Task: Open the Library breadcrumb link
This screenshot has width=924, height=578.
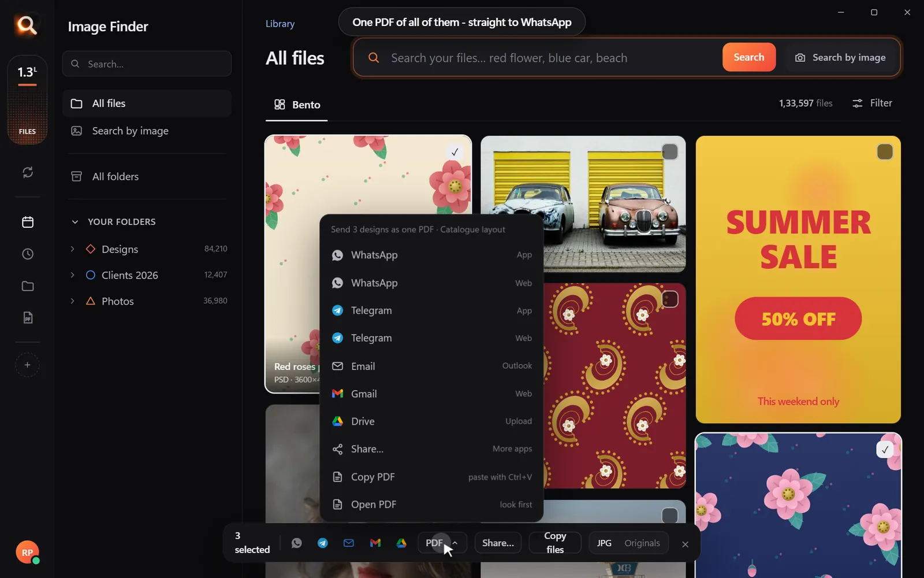Action: [280, 24]
